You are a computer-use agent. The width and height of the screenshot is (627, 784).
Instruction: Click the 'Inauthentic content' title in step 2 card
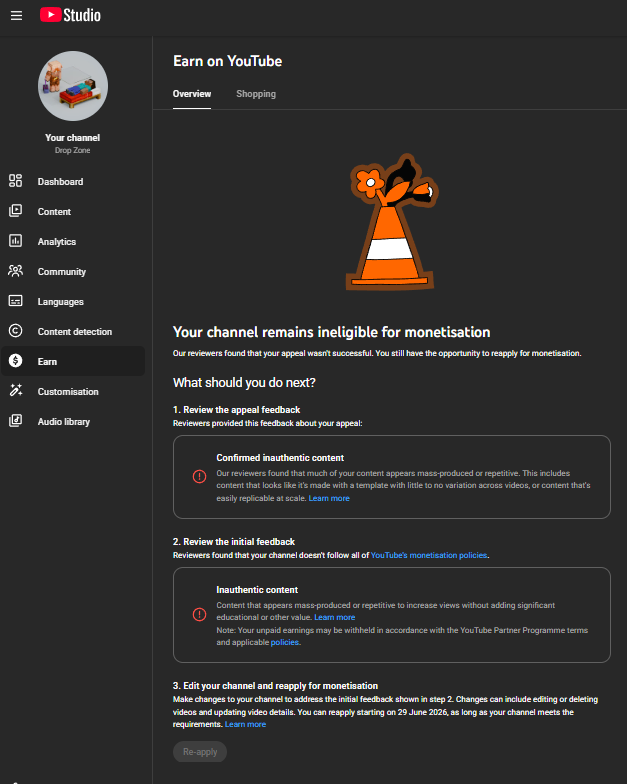pos(257,590)
